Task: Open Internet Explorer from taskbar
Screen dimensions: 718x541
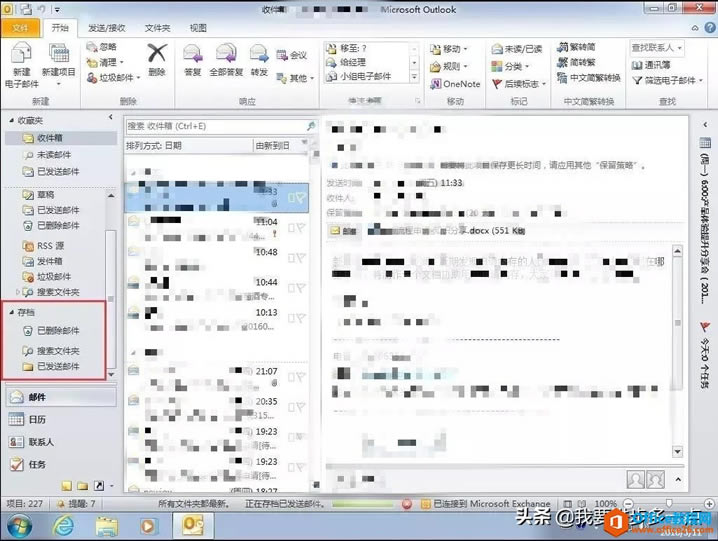Action: tap(63, 525)
